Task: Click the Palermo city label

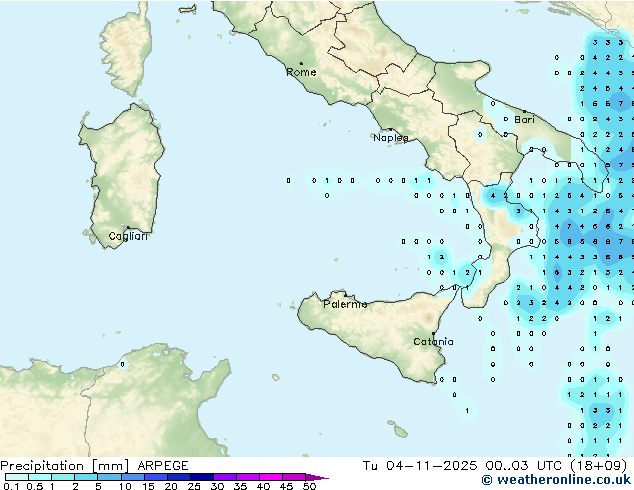Action: pyautogui.click(x=345, y=304)
